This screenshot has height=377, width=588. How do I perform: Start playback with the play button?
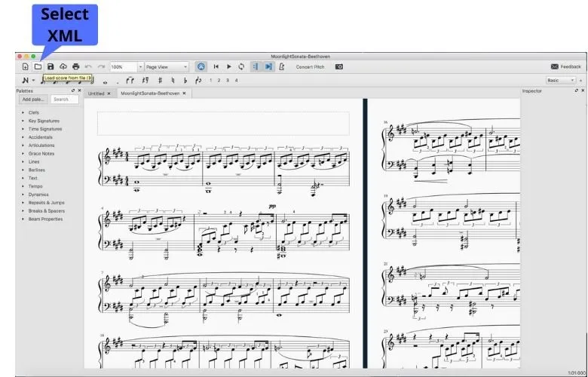pyautogui.click(x=229, y=67)
